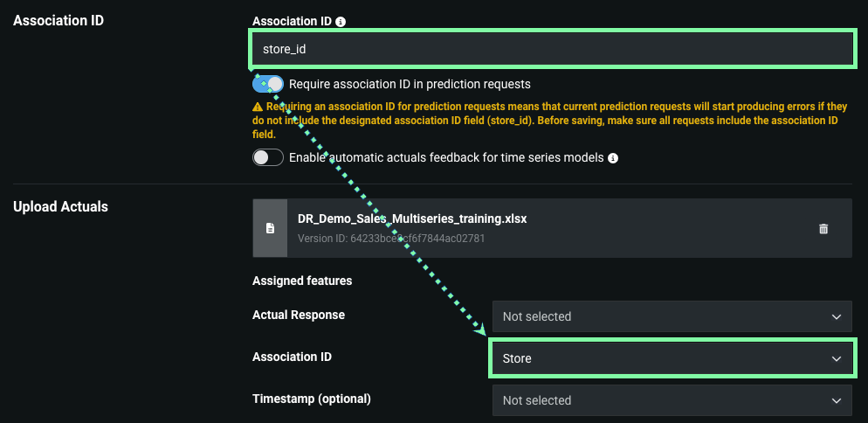Click chevron arrow on Store dropdown
The width and height of the screenshot is (868, 423).
tap(836, 358)
